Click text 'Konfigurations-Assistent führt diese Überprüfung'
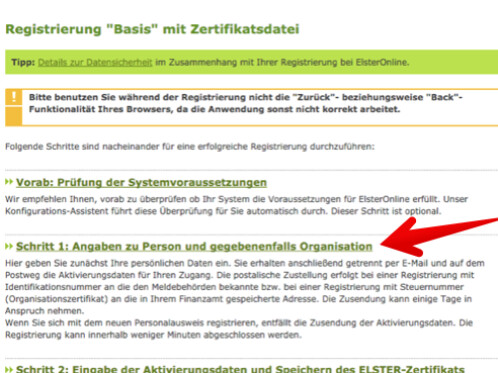The image size is (498, 373). click(109, 211)
